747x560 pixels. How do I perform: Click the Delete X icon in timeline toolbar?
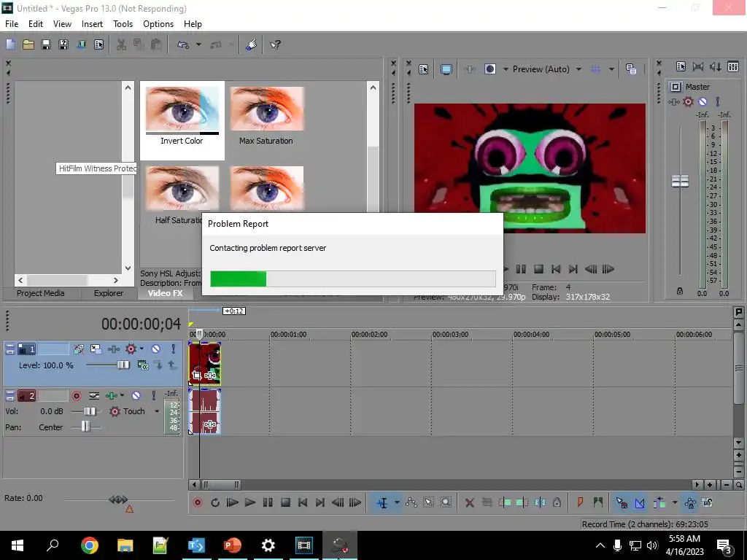pos(469,503)
